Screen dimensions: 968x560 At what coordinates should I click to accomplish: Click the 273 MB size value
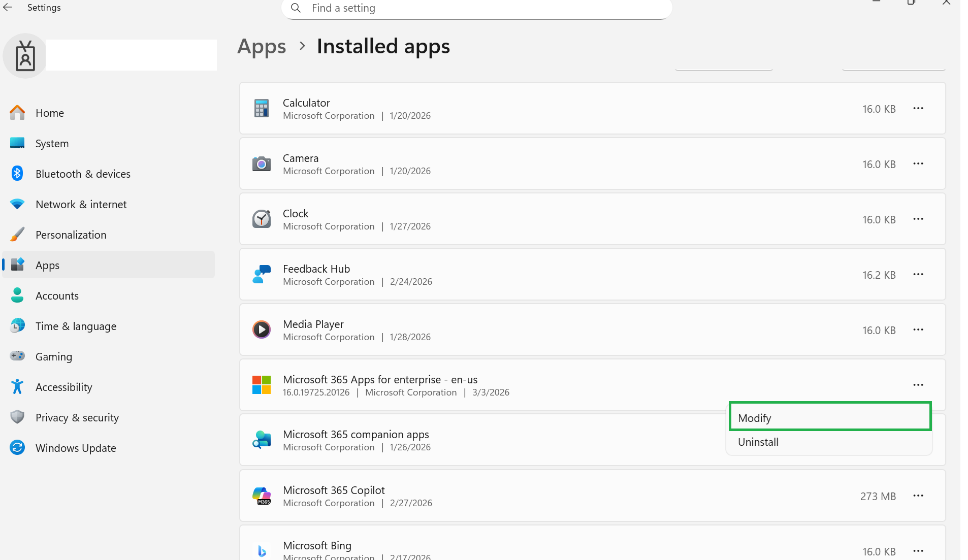click(878, 497)
